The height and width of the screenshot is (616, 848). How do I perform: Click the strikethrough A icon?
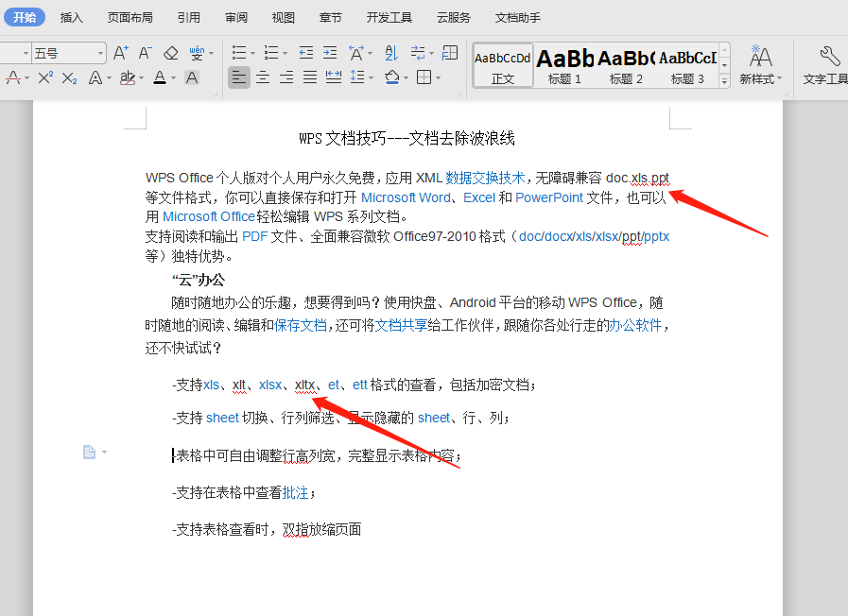pyautogui.click(x=13, y=77)
